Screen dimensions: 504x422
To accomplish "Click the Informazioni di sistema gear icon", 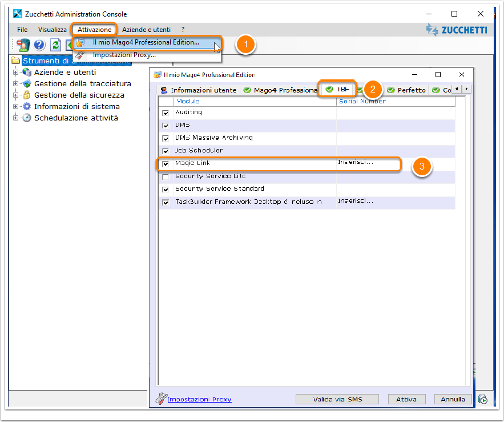I will click(x=27, y=106).
